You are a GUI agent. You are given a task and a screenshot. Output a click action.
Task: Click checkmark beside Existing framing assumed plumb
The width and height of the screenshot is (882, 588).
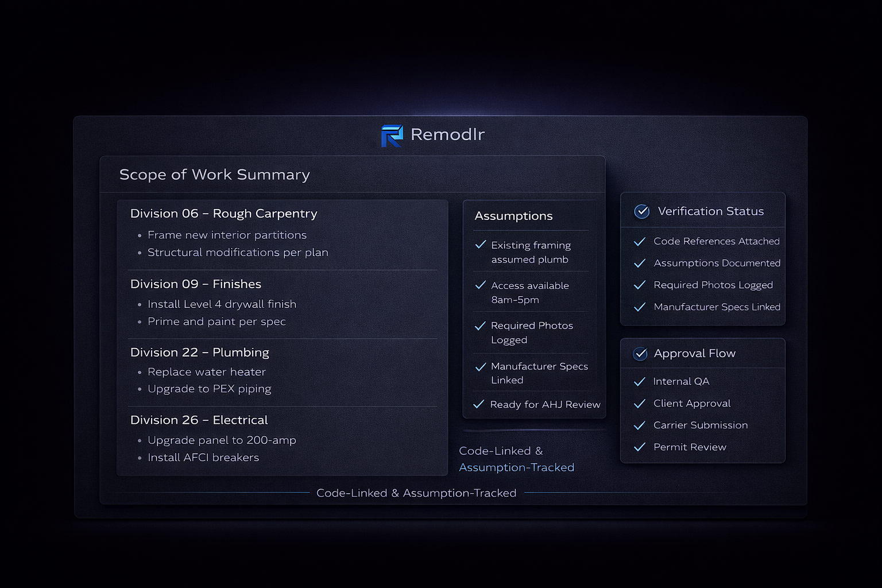tap(481, 245)
